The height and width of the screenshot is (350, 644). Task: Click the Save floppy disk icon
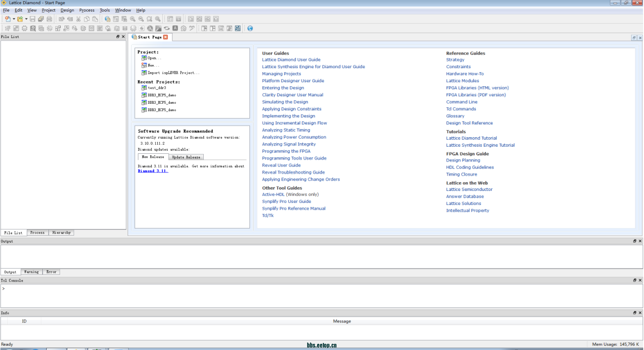coord(33,19)
